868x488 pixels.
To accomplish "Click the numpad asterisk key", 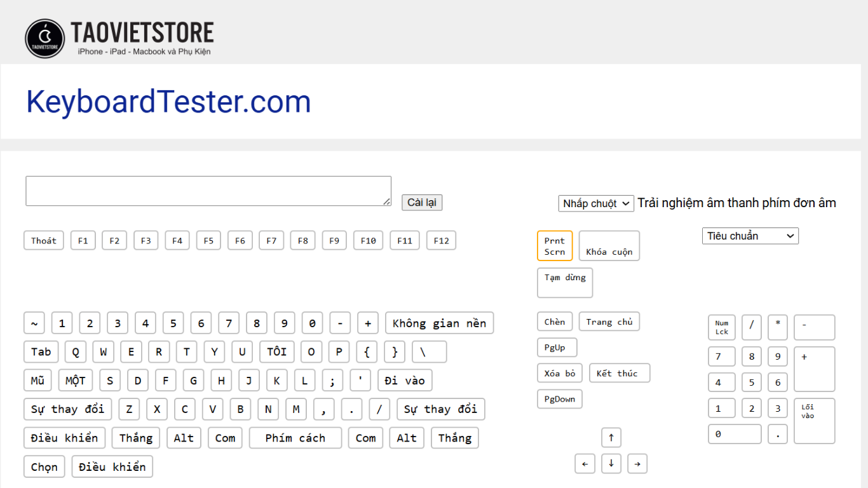I will [x=777, y=327].
